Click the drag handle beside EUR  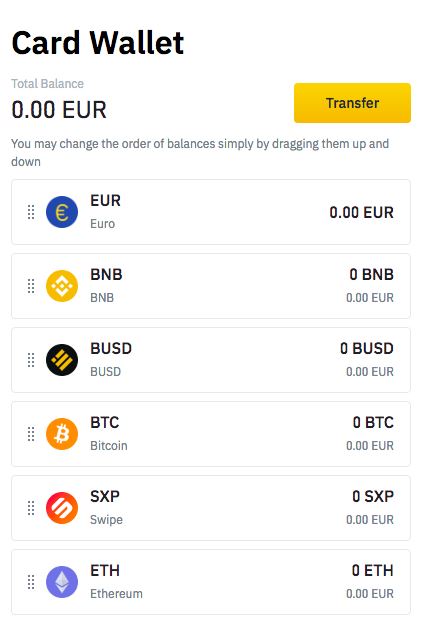point(31,212)
